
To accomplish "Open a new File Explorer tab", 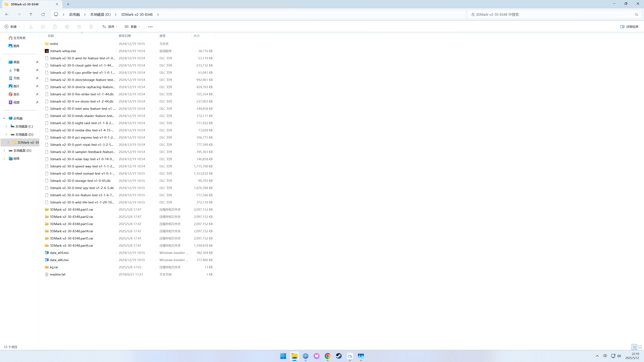I will tap(68, 4).
